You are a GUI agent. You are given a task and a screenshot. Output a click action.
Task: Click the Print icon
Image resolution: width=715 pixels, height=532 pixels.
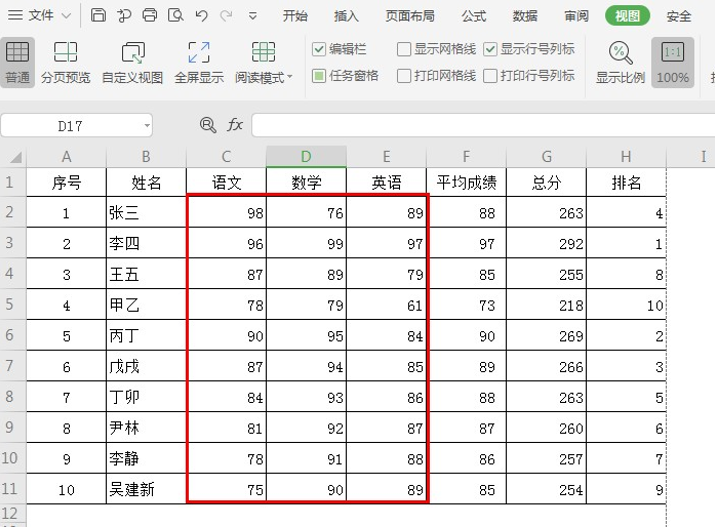150,15
